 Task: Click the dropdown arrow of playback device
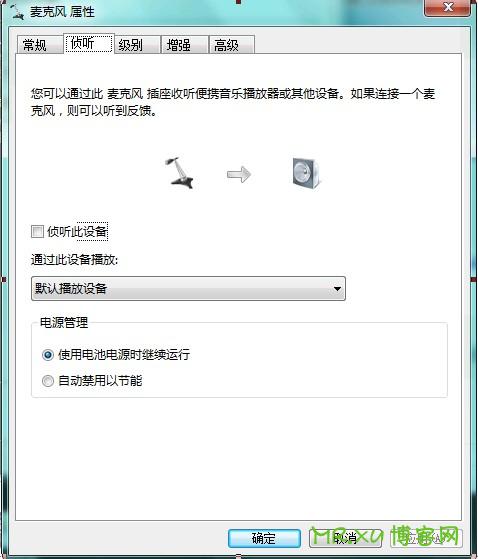click(x=337, y=289)
